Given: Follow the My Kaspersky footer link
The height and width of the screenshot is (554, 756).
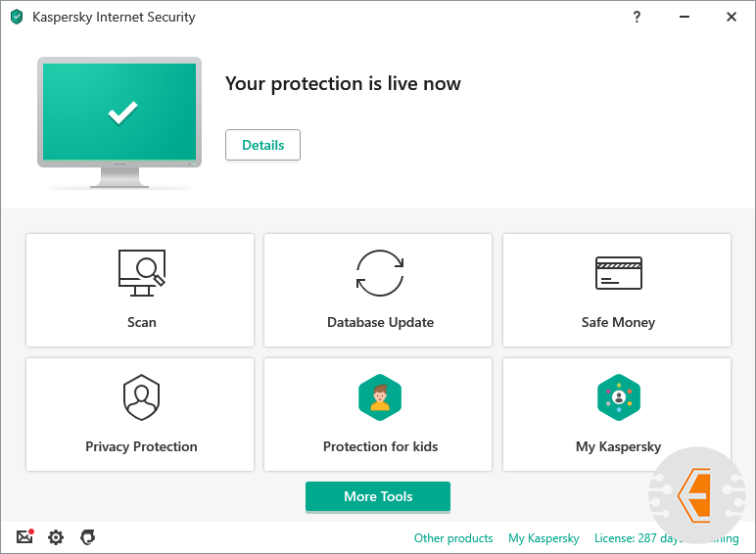Looking at the screenshot, I should coord(543,538).
